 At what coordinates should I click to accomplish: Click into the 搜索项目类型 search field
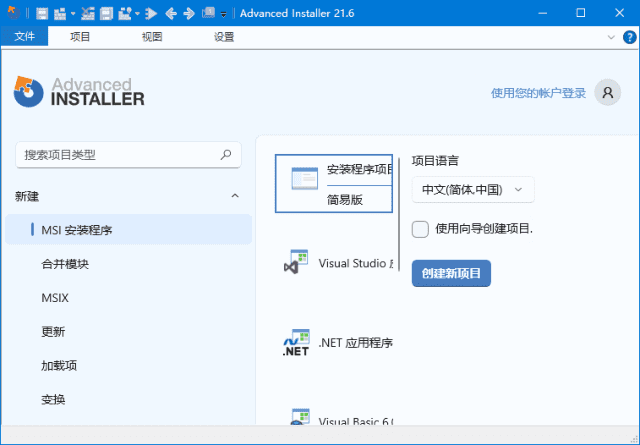[128, 155]
